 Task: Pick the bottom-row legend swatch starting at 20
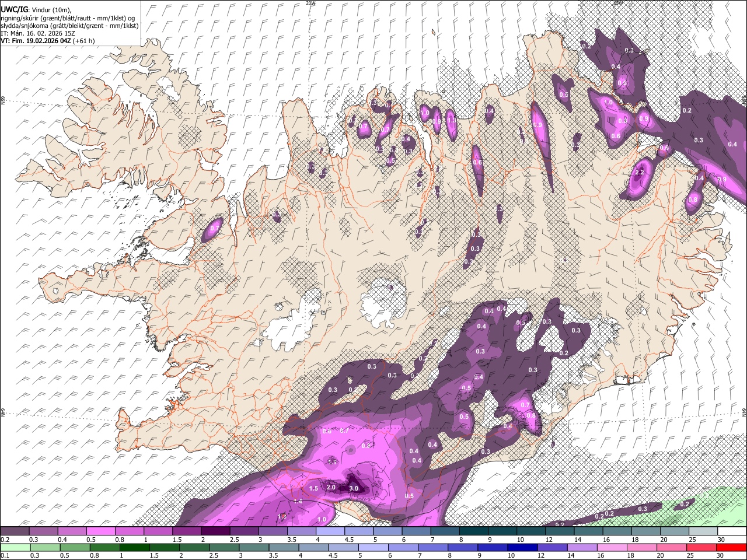pyautogui.click(x=672, y=547)
